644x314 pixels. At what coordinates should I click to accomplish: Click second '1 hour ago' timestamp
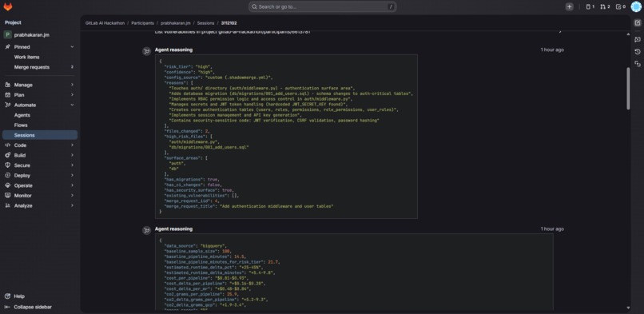552,229
